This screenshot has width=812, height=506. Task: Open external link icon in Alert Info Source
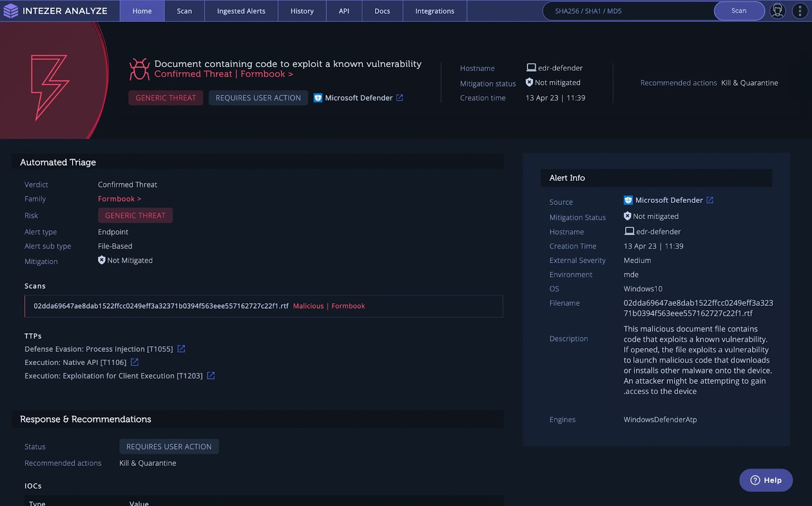[709, 200]
